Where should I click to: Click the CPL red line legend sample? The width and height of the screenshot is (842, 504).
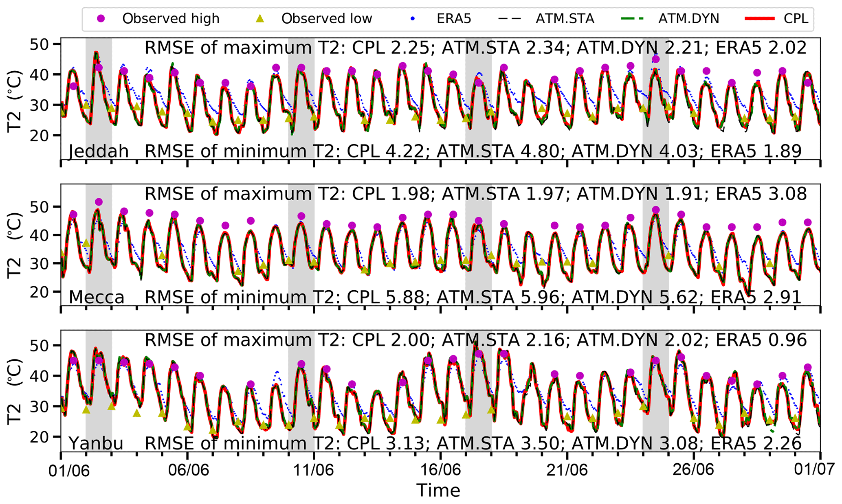[x=759, y=19]
